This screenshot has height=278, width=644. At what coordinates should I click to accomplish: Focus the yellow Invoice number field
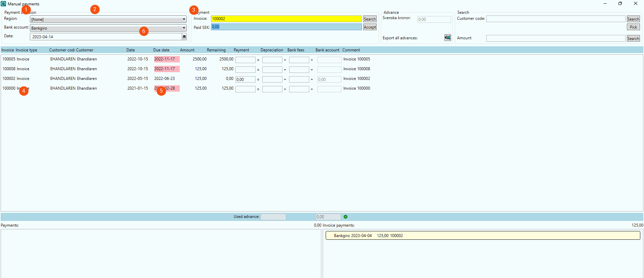pyautogui.click(x=286, y=19)
